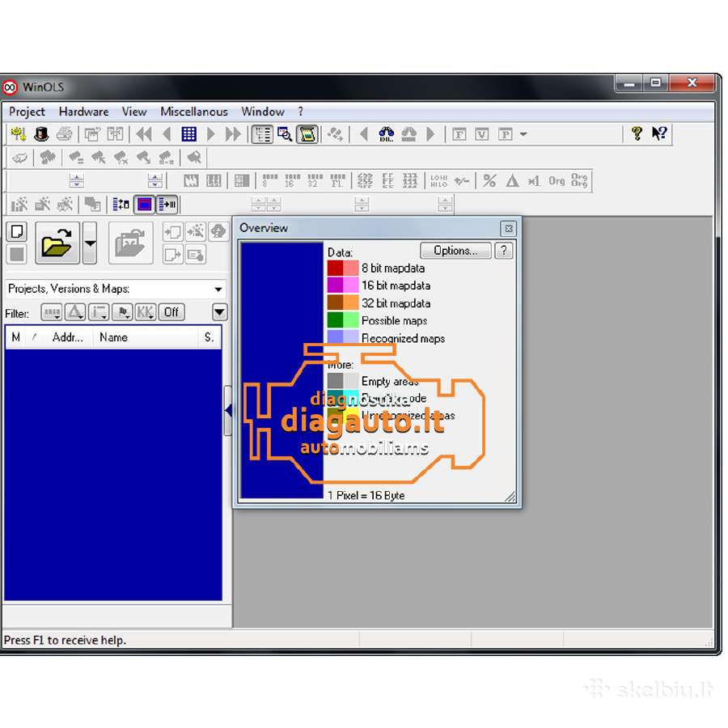Click the blue bars swap arrows icon

121,205
